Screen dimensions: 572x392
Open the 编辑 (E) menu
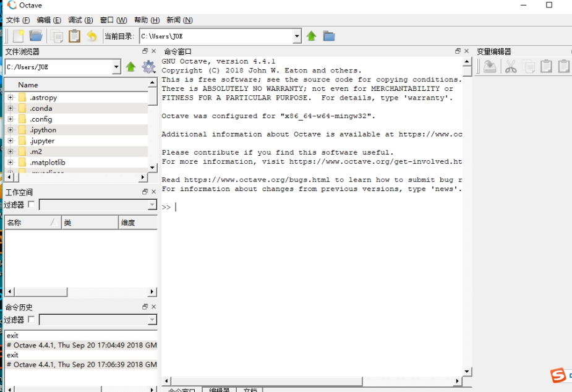(x=49, y=20)
